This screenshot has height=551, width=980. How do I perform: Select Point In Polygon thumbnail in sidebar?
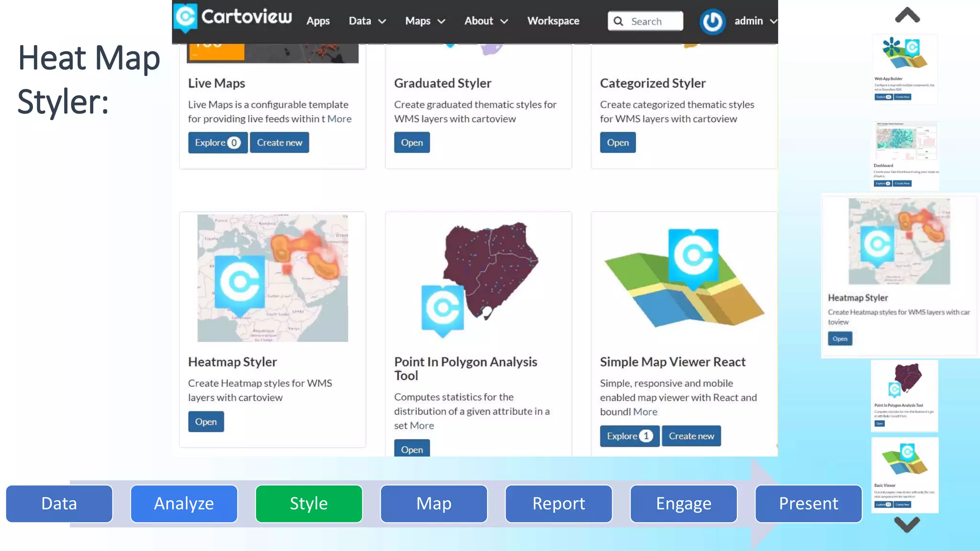tap(904, 396)
